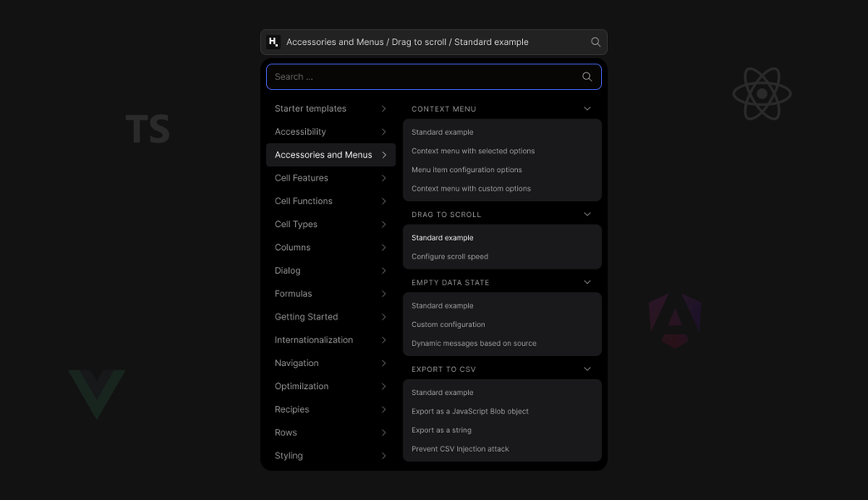The image size is (868, 500).
Task: Open the Dialog category
Action: (331, 271)
